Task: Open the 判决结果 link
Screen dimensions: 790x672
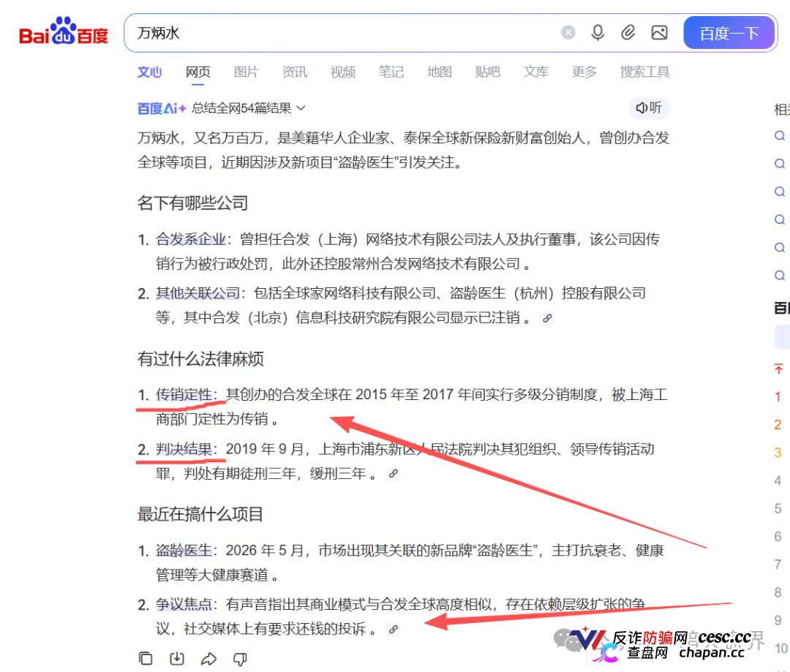Action: (x=184, y=449)
